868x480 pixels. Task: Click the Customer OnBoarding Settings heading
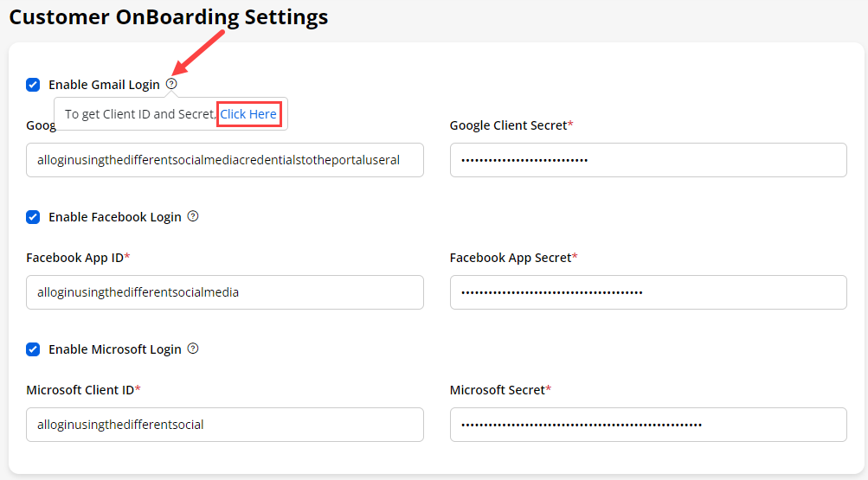(169, 16)
